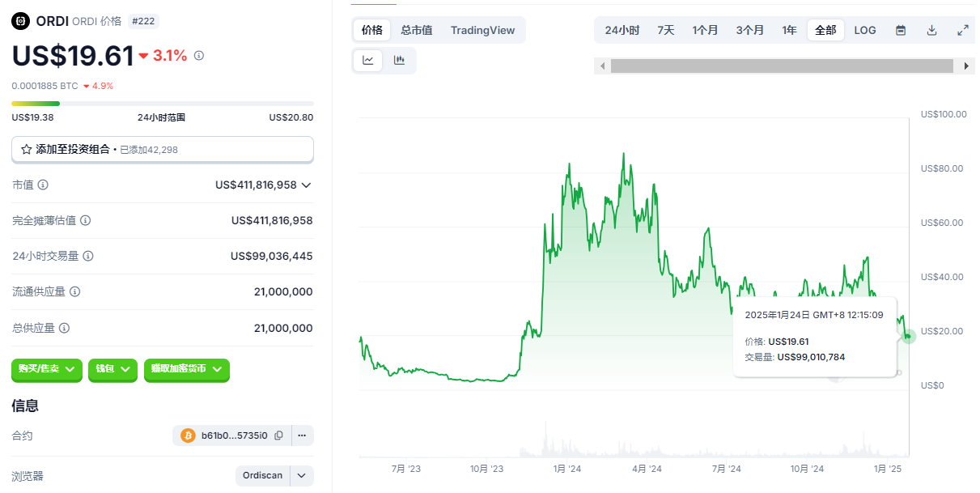This screenshot has height=493, width=980.
Task: Click the info icon beside 完全摊薄估值
Action: tap(85, 220)
